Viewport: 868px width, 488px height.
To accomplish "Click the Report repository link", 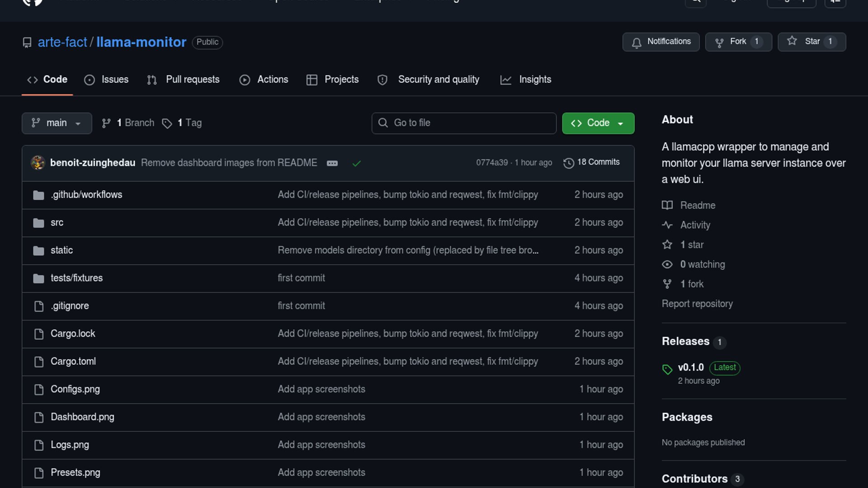I will (697, 304).
